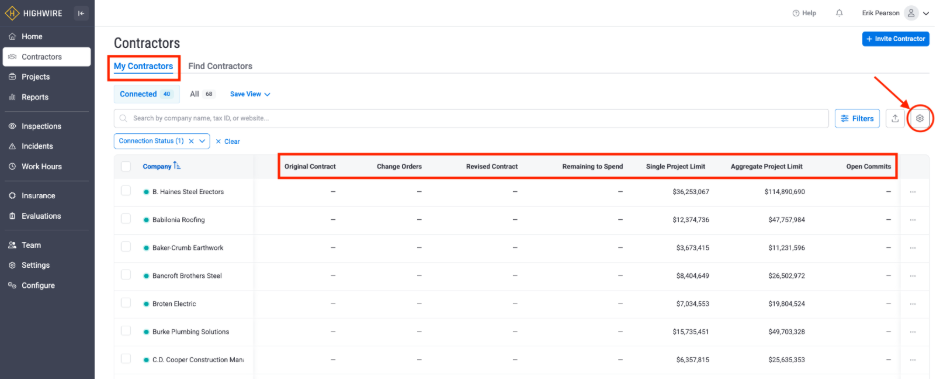Viewport: 936px width, 379px height.
Task: Click Clear to reset filters
Action: point(227,141)
